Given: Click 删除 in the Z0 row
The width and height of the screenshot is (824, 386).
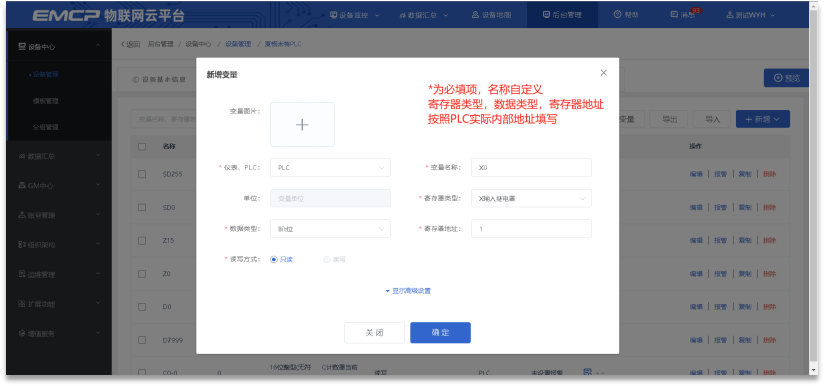Looking at the screenshot, I should [769, 274].
